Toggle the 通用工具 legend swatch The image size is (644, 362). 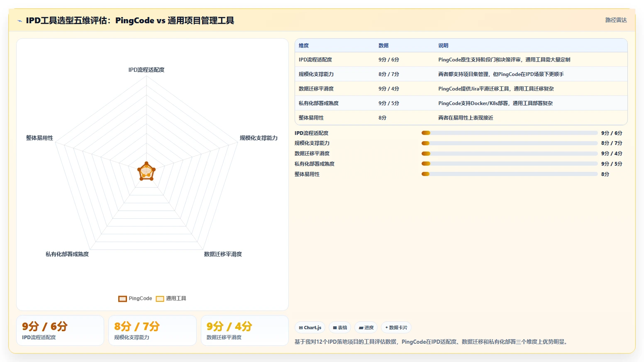click(160, 299)
